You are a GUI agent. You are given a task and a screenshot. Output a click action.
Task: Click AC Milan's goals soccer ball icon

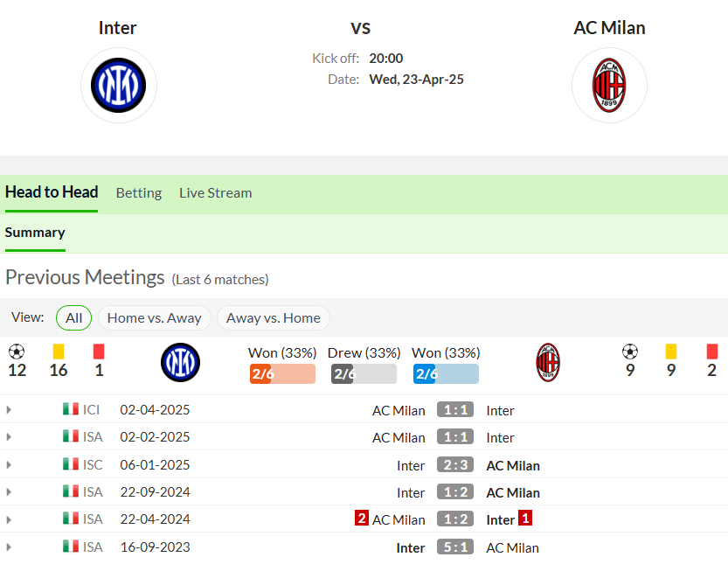click(630, 352)
